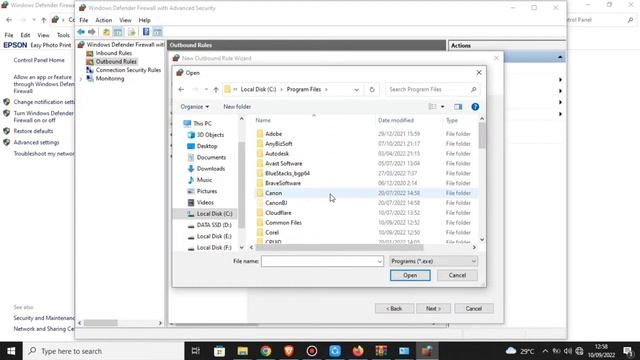This screenshot has width=640, height=360.
Task: Click the wizard's Next button
Action: click(433, 309)
